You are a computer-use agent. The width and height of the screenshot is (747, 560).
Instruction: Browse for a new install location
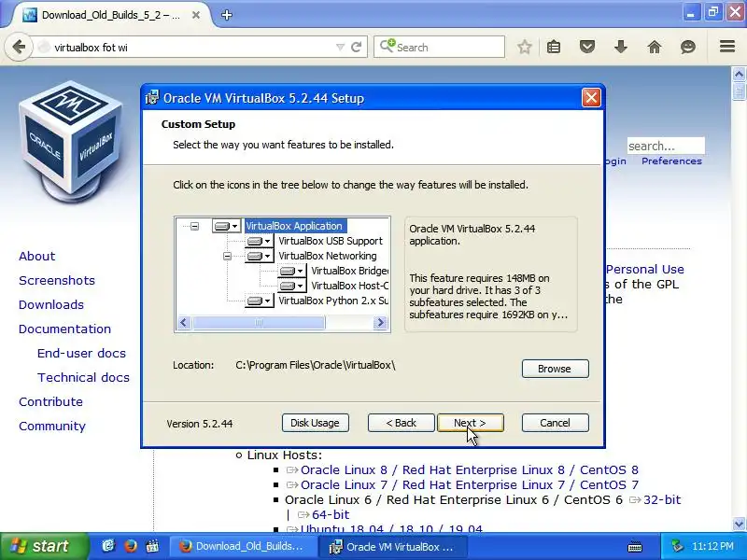[555, 369]
